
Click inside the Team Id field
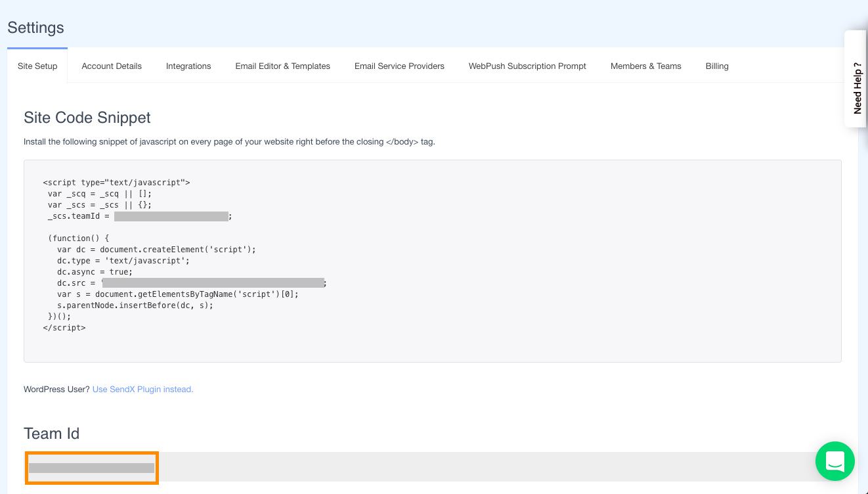[432, 467]
